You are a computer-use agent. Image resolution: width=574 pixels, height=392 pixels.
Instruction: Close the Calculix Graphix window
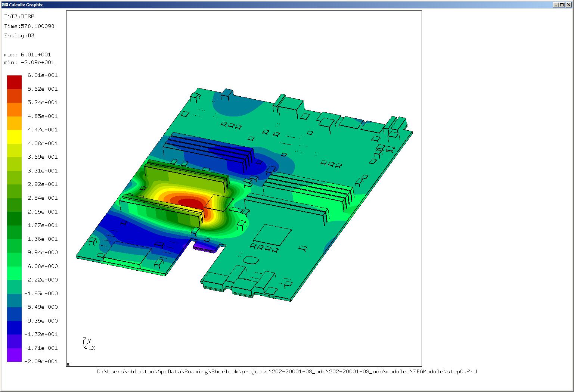click(568, 5)
